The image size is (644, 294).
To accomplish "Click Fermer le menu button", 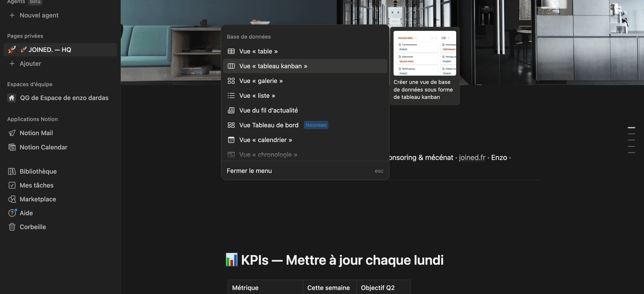I will coord(249,171).
